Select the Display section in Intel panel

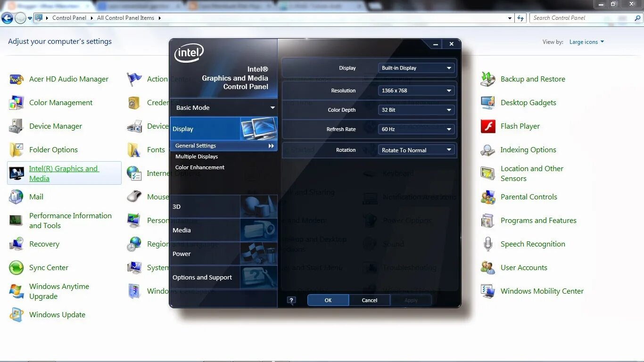(224, 129)
